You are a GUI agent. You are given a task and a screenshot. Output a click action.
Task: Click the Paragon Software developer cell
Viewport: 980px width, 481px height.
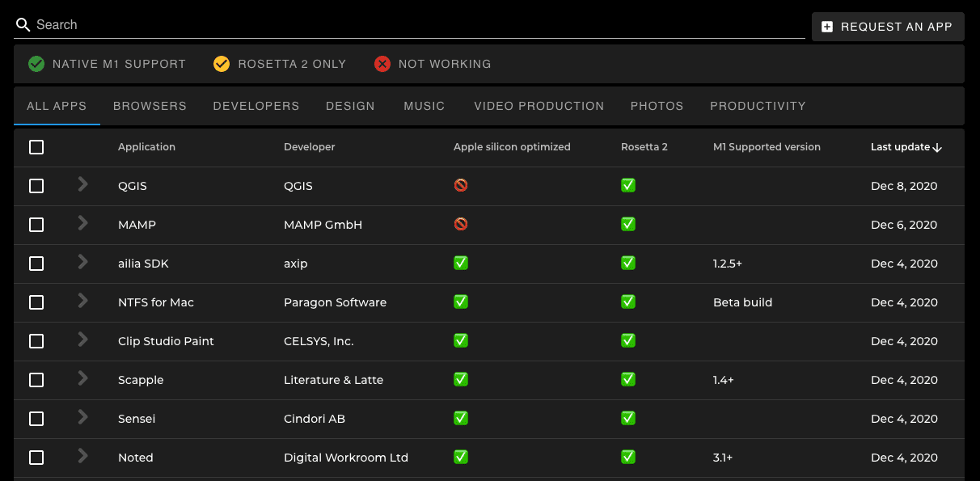click(335, 302)
